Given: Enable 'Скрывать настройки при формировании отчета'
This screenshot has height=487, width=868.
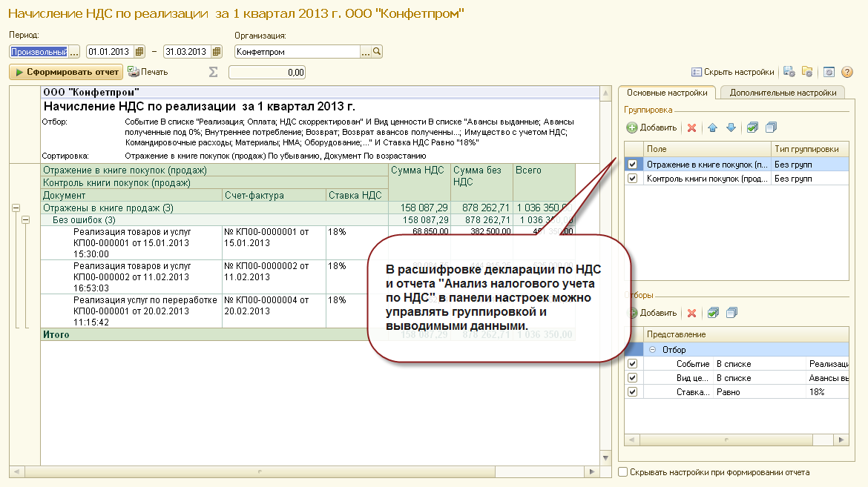Looking at the screenshot, I should click(x=622, y=472).
